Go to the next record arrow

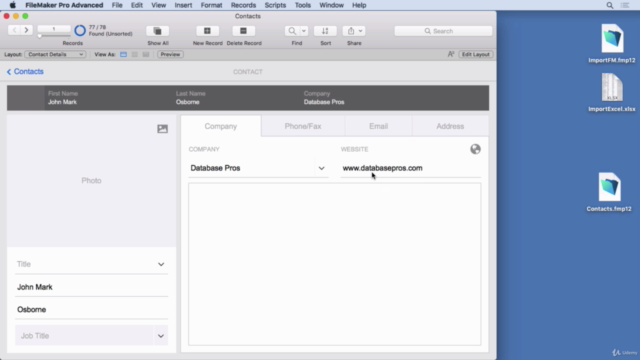point(26,30)
